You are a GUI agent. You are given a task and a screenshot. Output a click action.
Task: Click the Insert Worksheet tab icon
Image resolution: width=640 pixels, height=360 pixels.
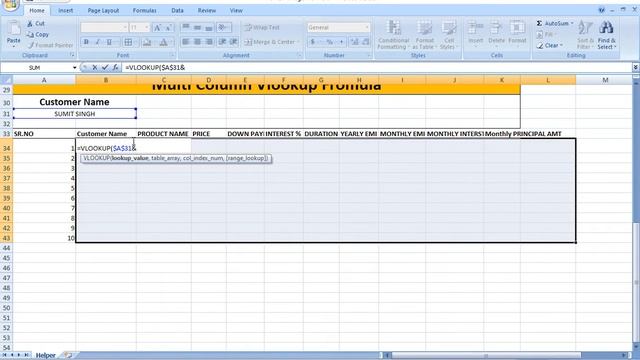coord(68,356)
